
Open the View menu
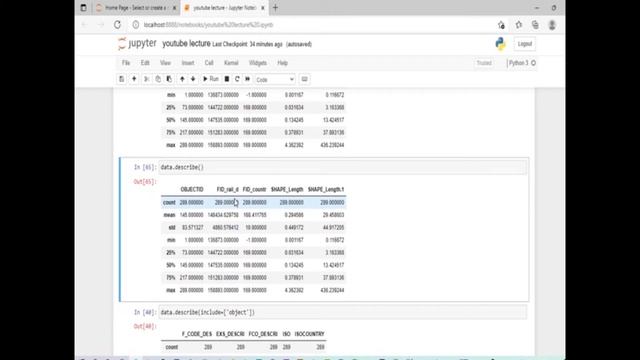click(165, 63)
